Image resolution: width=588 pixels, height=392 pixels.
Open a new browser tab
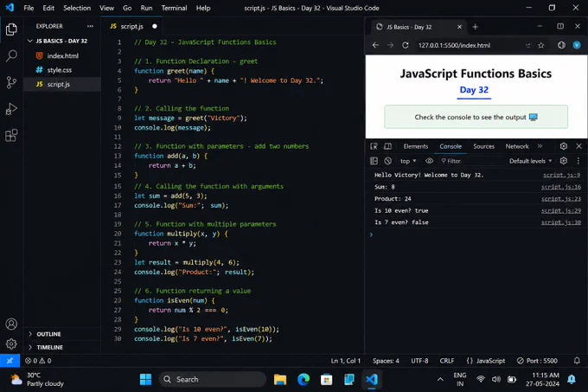pos(475,27)
